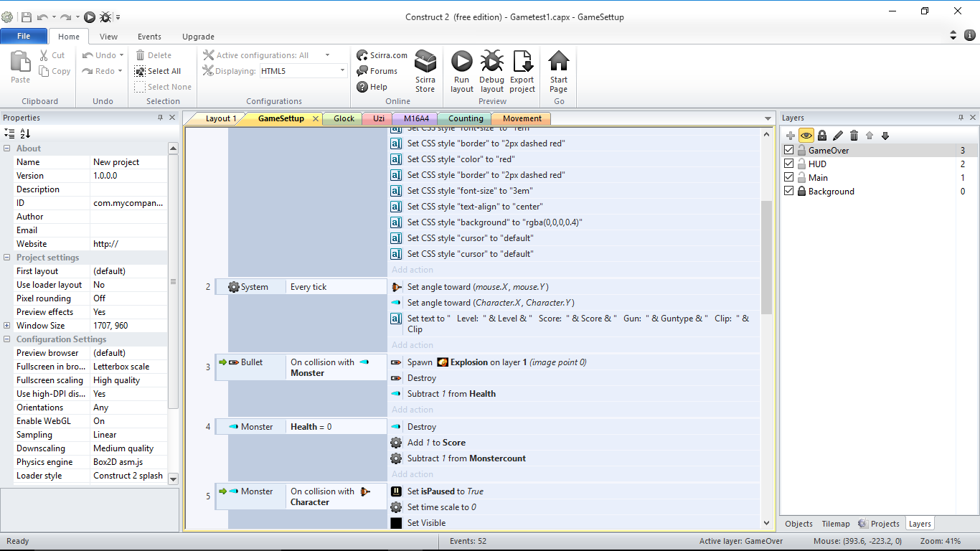The width and height of the screenshot is (980, 551).
Task: Click the layer lock toolbar icon
Action: pos(822,135)
